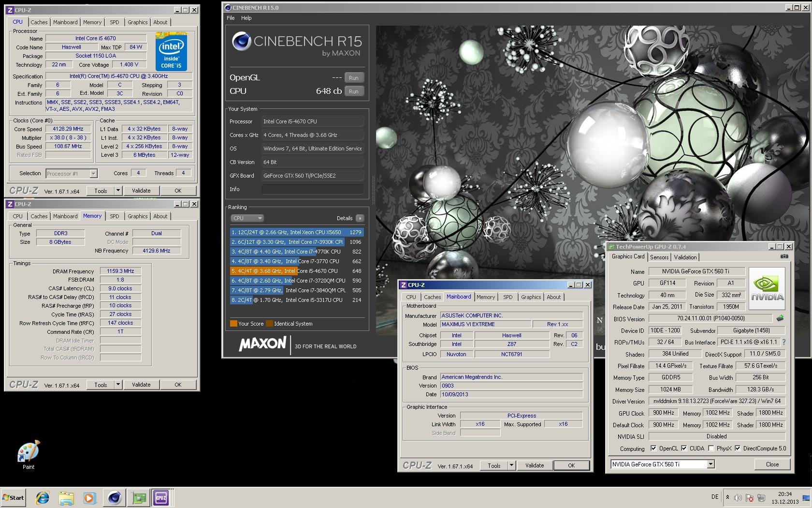The height and width of the screenshot is (508, 812).
Task: Click DRAM Frequency value 1159.3 MHz
Action: coord(120,271)
